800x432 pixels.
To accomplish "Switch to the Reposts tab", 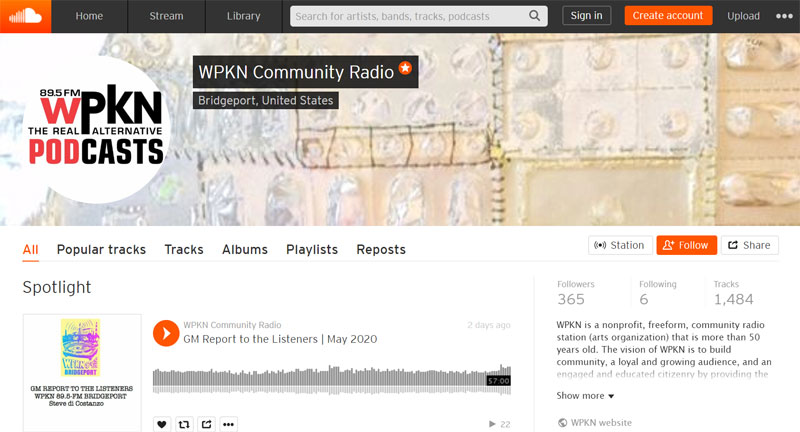I will coord(381,249).
